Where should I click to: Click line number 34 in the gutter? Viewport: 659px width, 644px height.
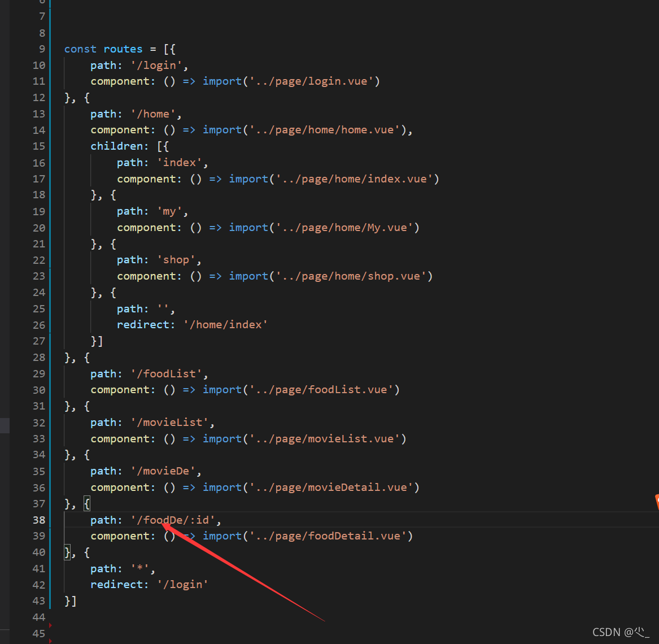(x=38, y=455)
